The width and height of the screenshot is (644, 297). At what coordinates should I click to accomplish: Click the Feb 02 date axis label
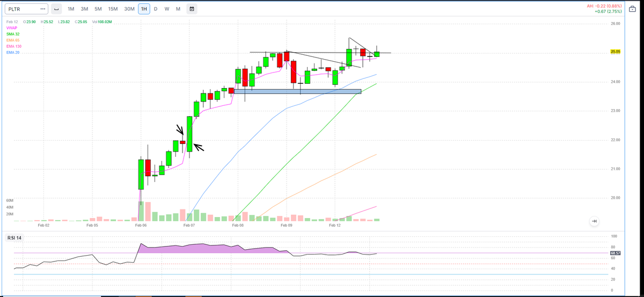click(x=43, y=226)
